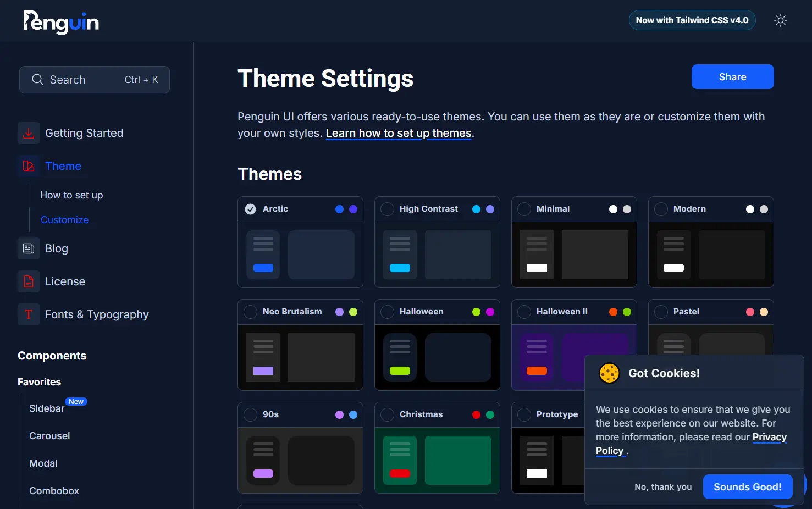Click the Getting Started download icon
Screen dimensions: 812x509
point(29,133)
